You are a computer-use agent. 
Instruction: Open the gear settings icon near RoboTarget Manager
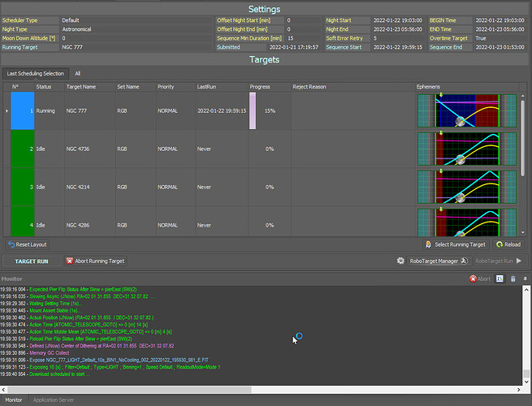[400, 261]
